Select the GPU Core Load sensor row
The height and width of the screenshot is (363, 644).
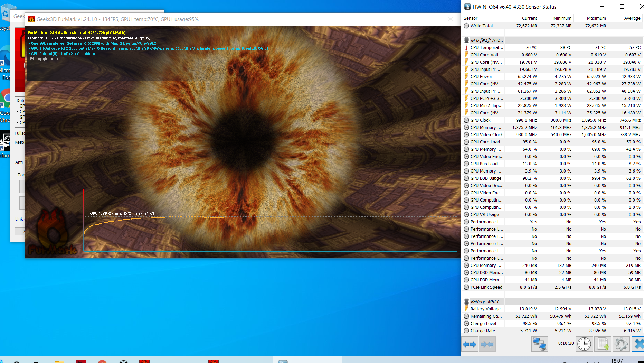pyautogui.click(x=552, y=142)
